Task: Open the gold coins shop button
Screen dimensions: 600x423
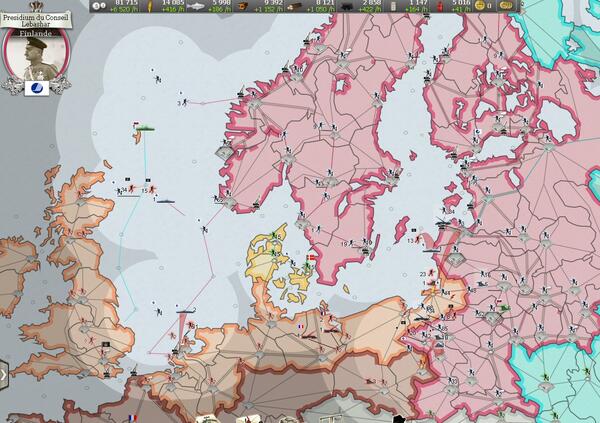Action: coord(506,5)
